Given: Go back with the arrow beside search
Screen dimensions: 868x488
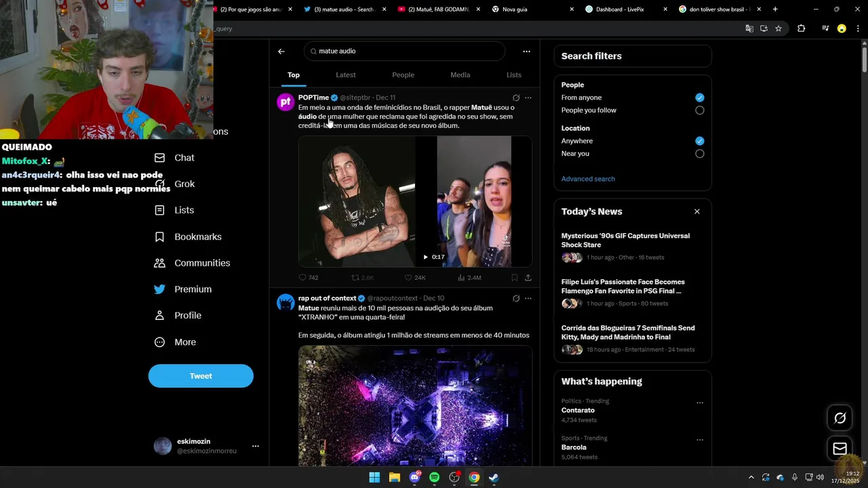Looking at the screenshot, I should [x=281, y=52].
